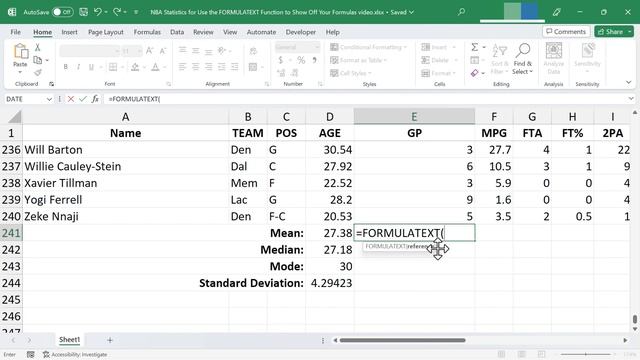
Task: Switch to the Page Layout tab
Action: tap(106, 32)
